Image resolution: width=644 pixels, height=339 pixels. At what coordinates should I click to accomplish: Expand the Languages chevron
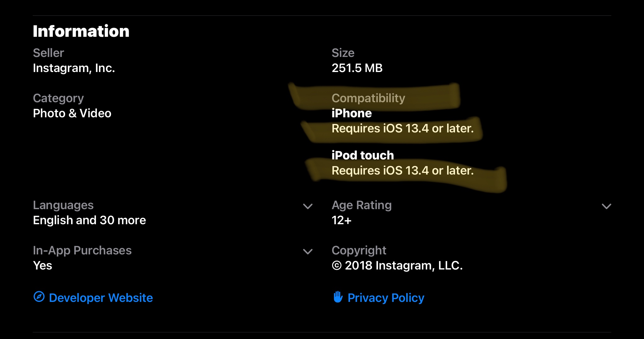(308, 206)
